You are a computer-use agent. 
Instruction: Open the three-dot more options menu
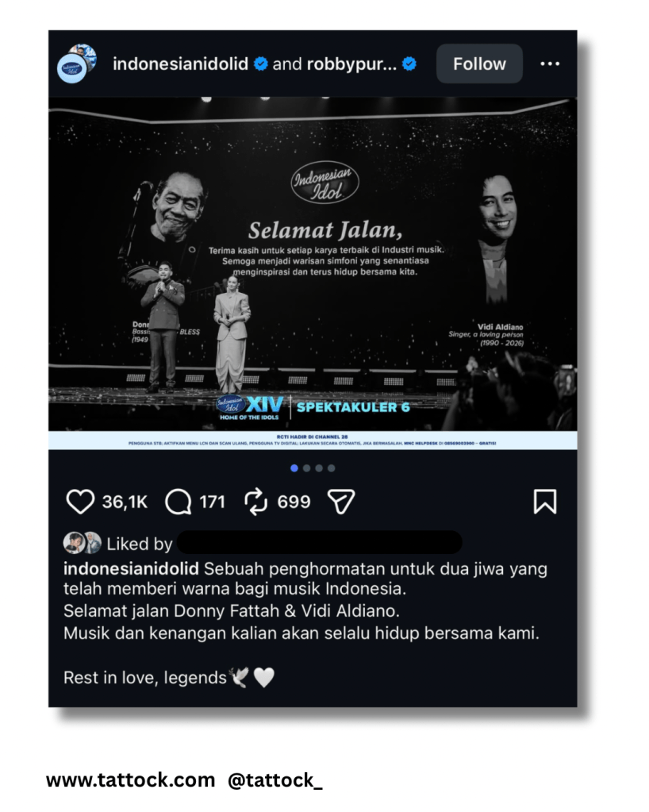[x=550, y=63]
